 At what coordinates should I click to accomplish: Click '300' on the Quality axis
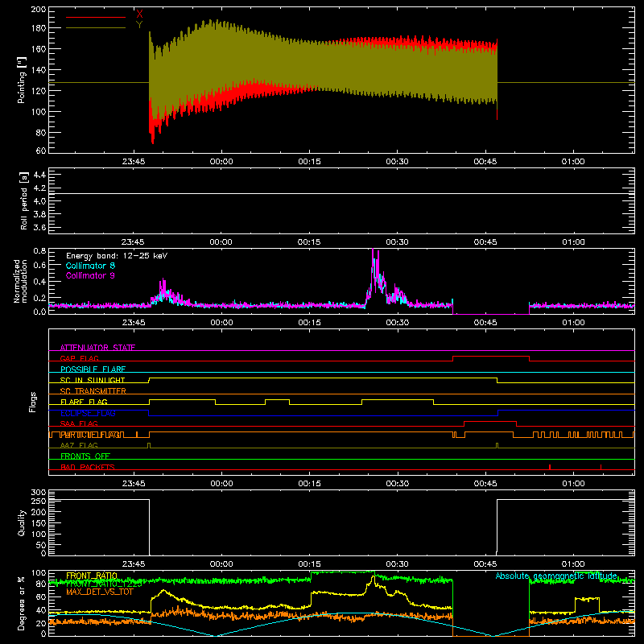(38, 493)
